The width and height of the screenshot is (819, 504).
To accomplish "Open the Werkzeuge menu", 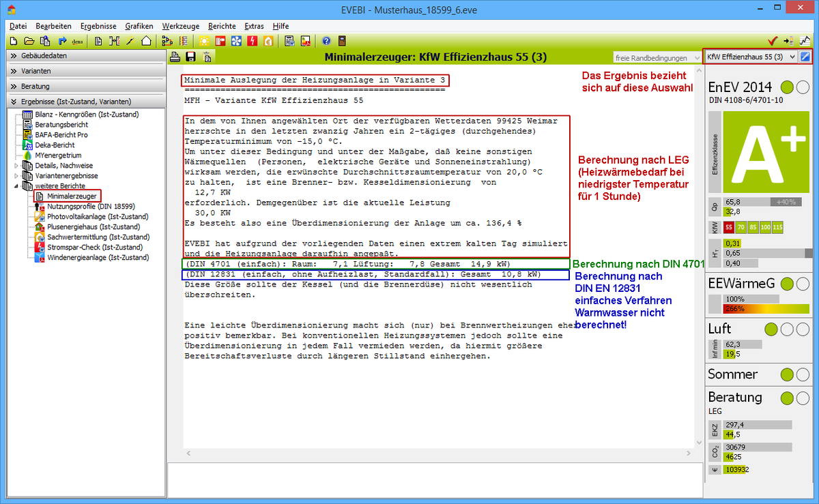I will (180, 26).
